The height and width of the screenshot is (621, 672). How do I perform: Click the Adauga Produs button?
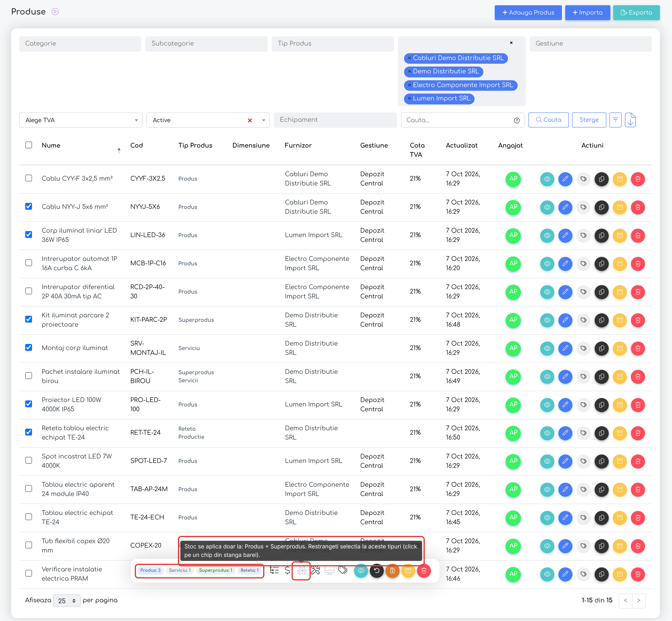coord(528,13)
